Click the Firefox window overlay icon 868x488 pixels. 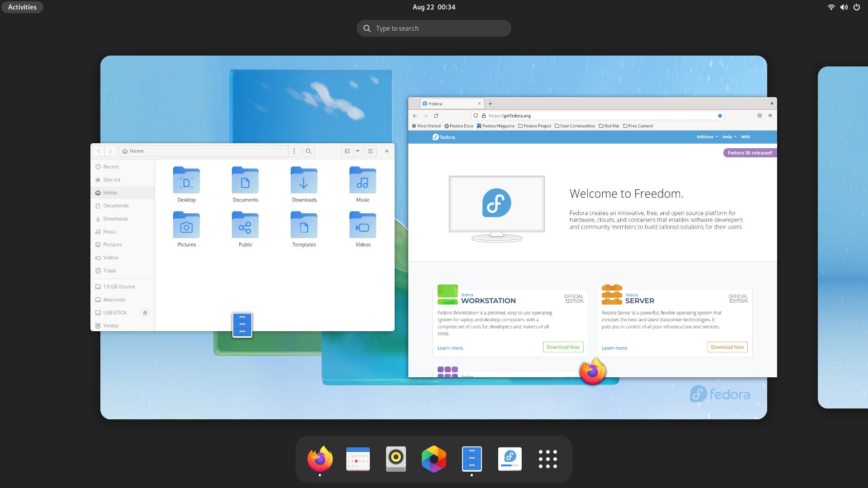click(x=593, y=371)
